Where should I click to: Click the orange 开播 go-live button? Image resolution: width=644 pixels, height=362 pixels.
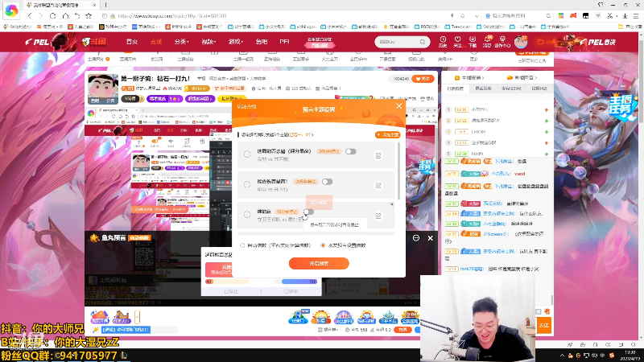tap(546, 42)
